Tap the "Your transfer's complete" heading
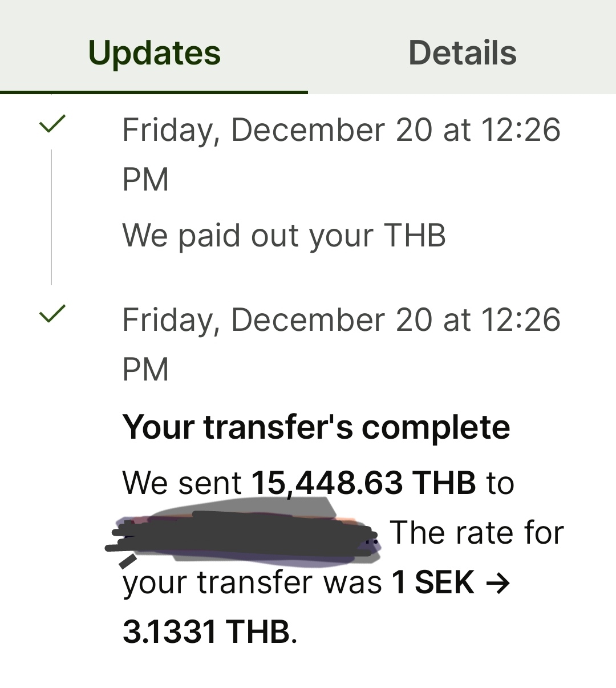 [x=316, y=427]
